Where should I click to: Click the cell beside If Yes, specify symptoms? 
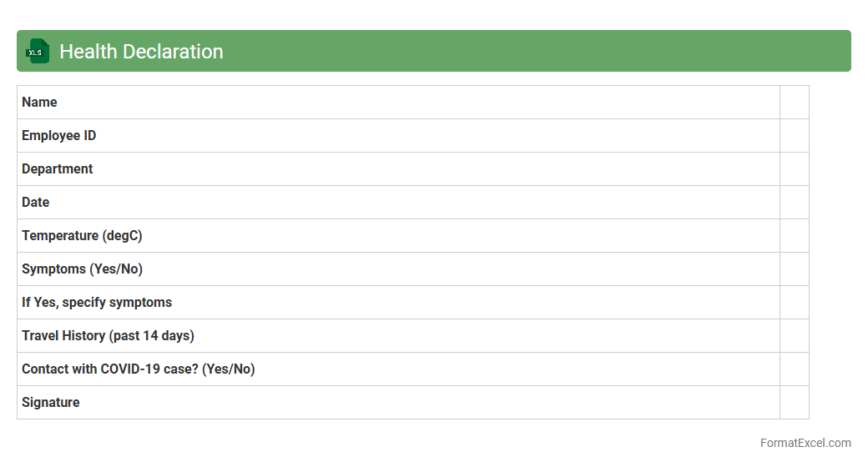794,303
